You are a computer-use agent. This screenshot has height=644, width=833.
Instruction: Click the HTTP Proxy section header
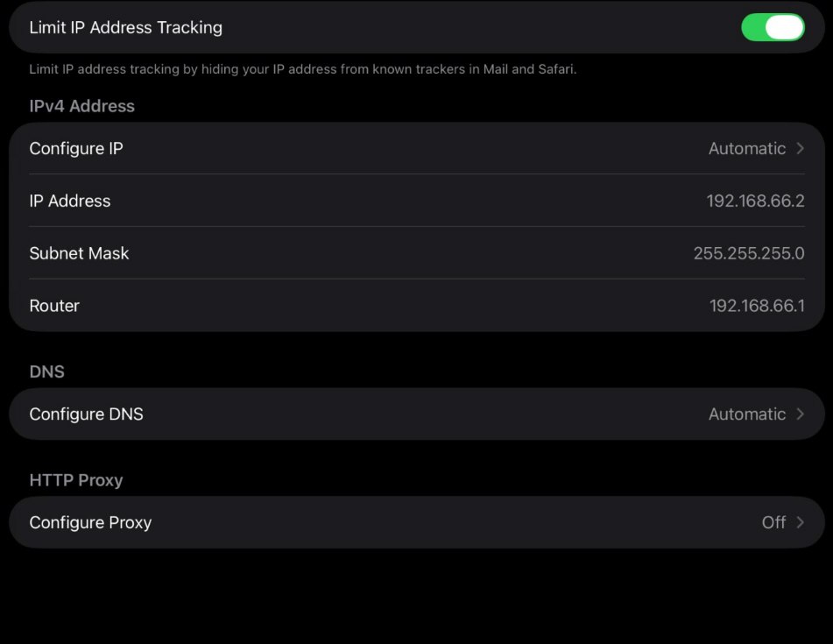tap(75, 480)
